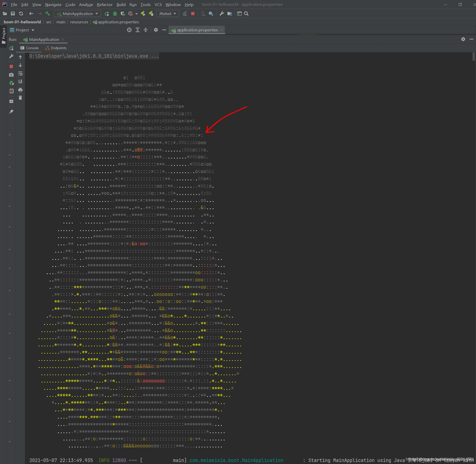Pin the Run tab with the pin icon
The width and height of the screenshot is (476, 464).
pos(11,112)
